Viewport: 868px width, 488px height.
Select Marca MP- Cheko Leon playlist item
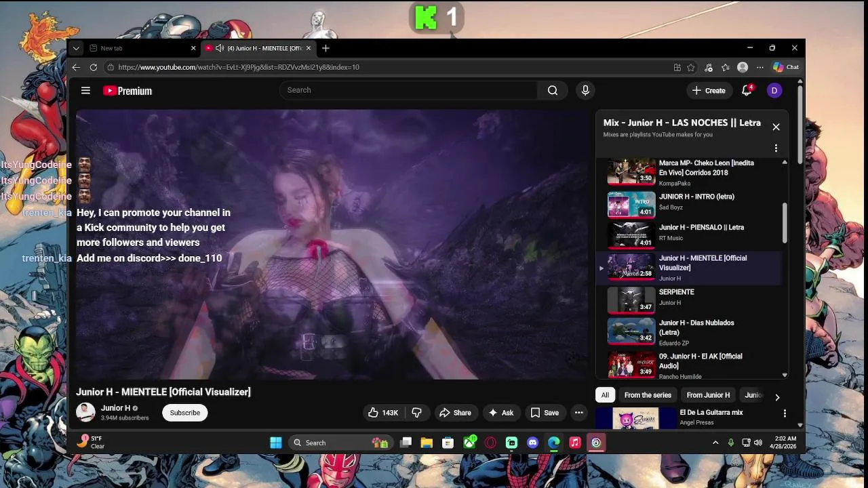(690, 173)
